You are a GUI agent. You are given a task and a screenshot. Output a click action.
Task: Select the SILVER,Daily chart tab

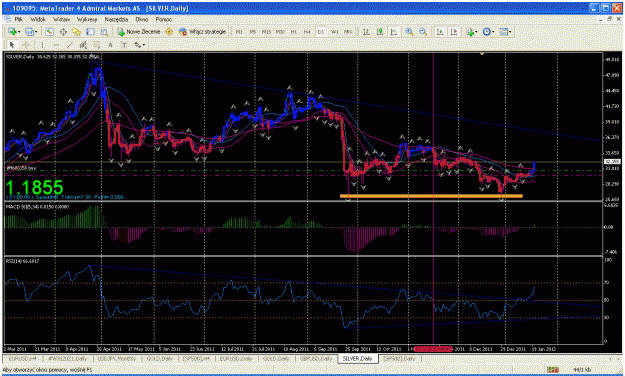358,359
